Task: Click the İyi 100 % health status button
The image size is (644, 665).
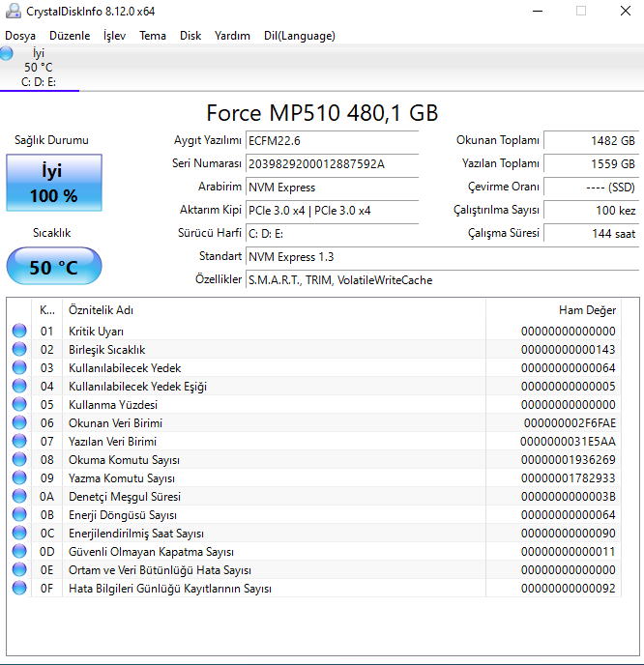Action: (54, 183)
